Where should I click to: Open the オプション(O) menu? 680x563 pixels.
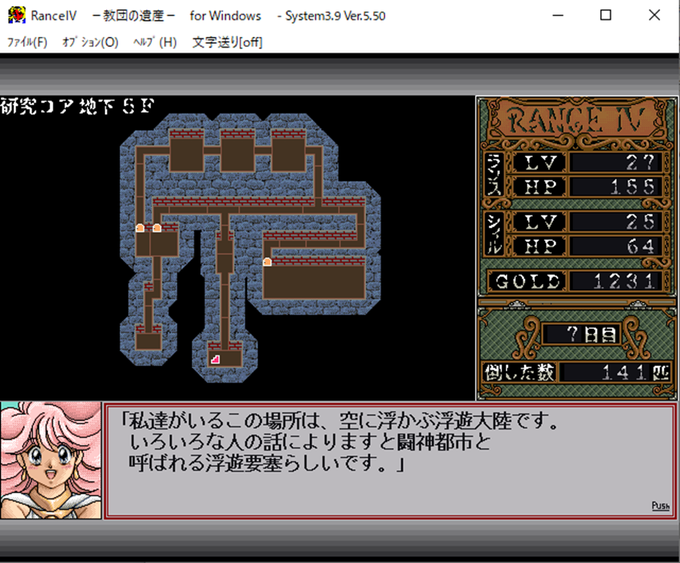pyautogui.click(x=90, y=42)
